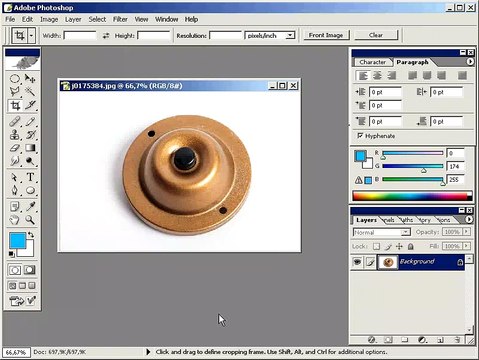This screenshot has height=360, width=479.
Task: Select the Zoom tool
Action: coord(30,220)
